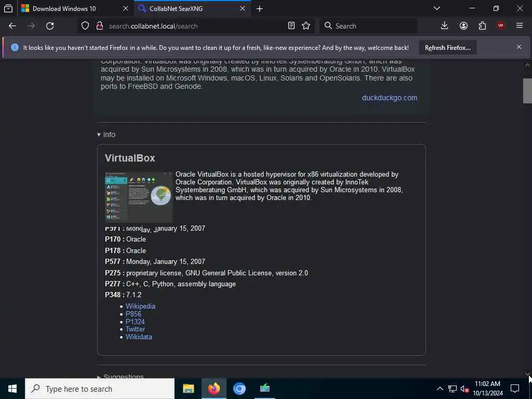Viewport: 532px width, 399px height.
Task: Open volume tray icon
Action: pos(464,389)
